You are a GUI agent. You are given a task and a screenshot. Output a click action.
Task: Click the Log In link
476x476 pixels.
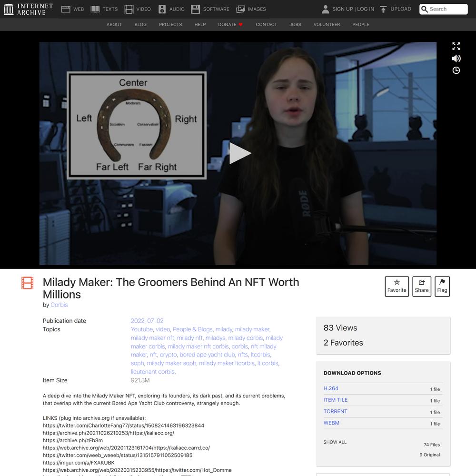366,9
